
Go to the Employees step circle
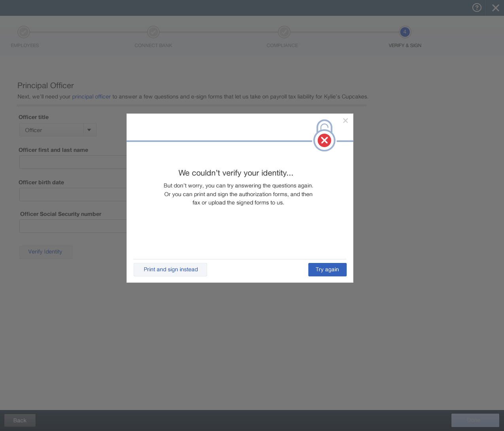tap(24, 32)
